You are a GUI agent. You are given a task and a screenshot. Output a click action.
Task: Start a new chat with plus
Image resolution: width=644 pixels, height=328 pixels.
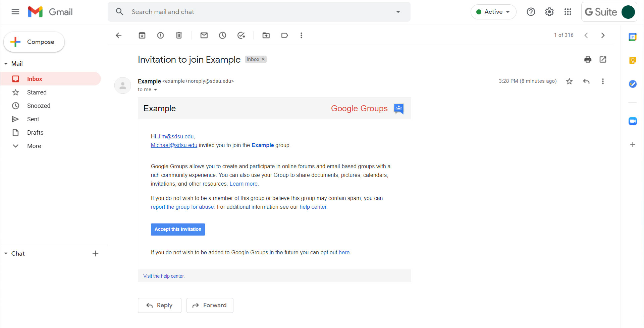pyautogui.click(x=95, y=254)
